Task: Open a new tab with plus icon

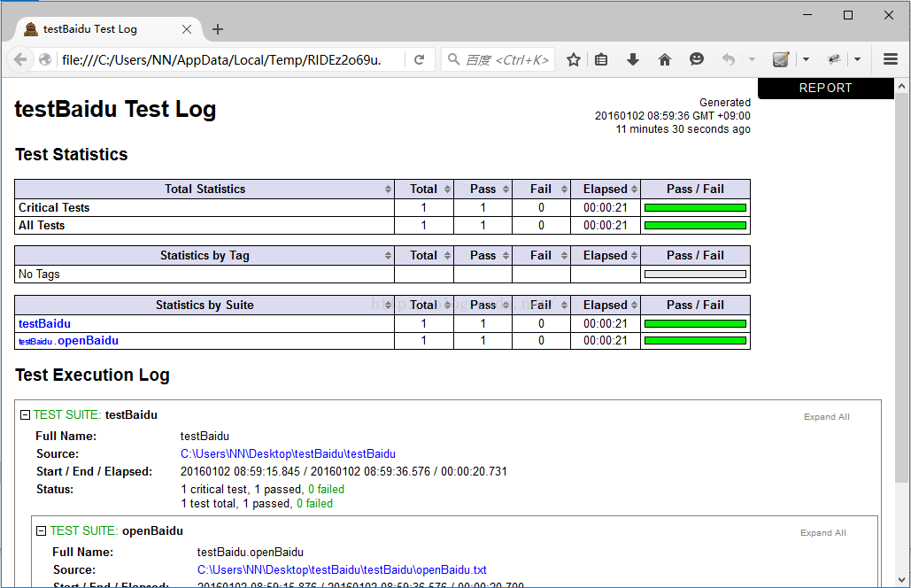Action: pos(218,29)
